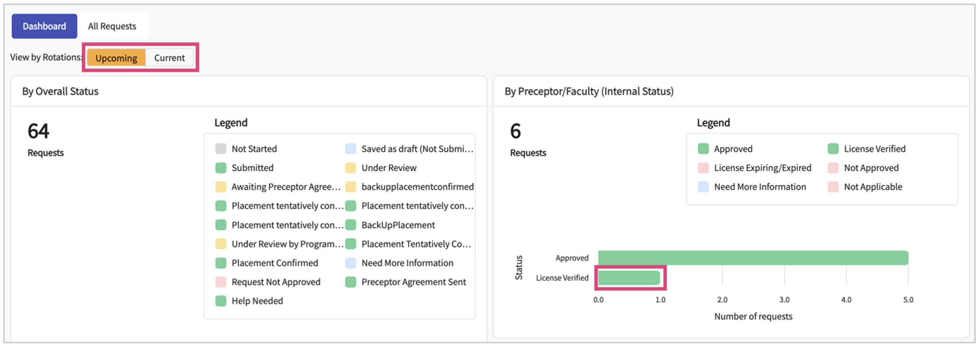Click the Not Applicable legend swatch
Viewport: 980px width, 348px height.
(833, 187)
